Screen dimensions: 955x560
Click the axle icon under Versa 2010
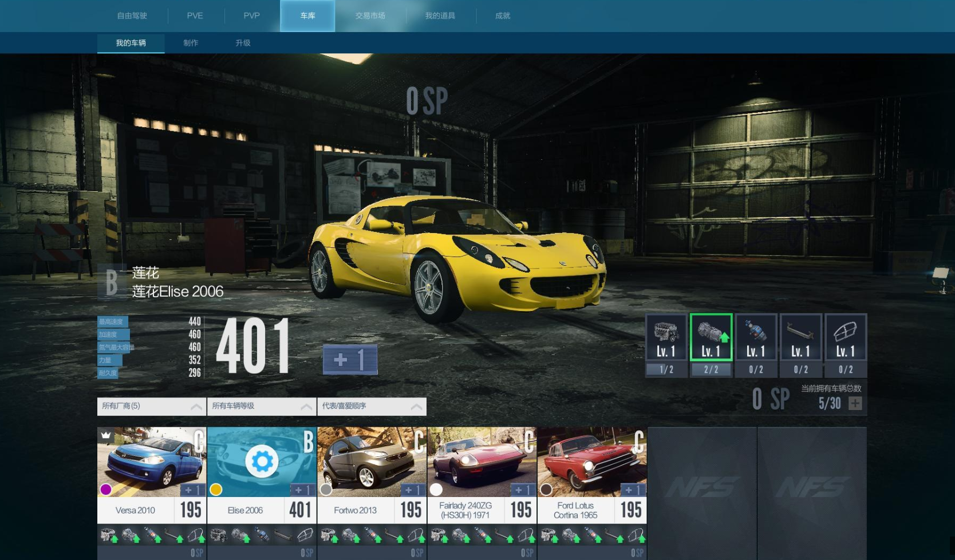174,535
